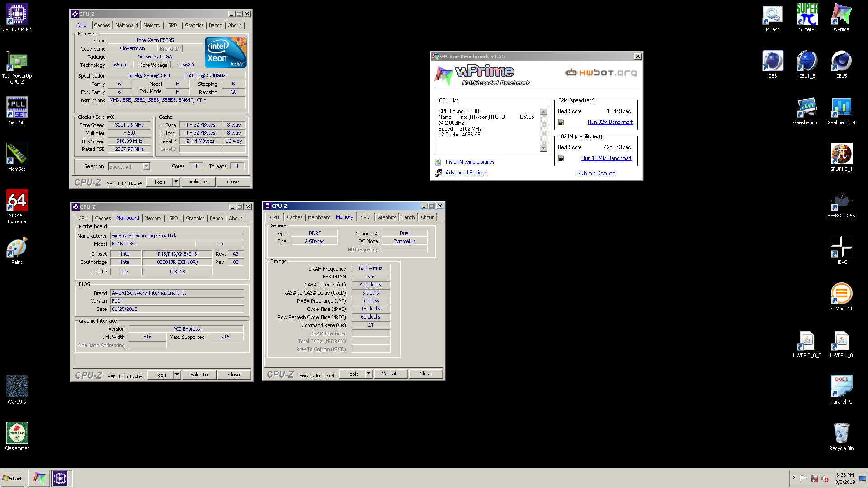Open Warp9-s desktop icon
868x488 pixels.
(x=17, y=390)
